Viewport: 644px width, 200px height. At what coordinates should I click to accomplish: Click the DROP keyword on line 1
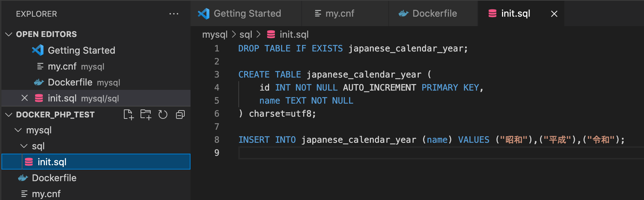(249, 49)
